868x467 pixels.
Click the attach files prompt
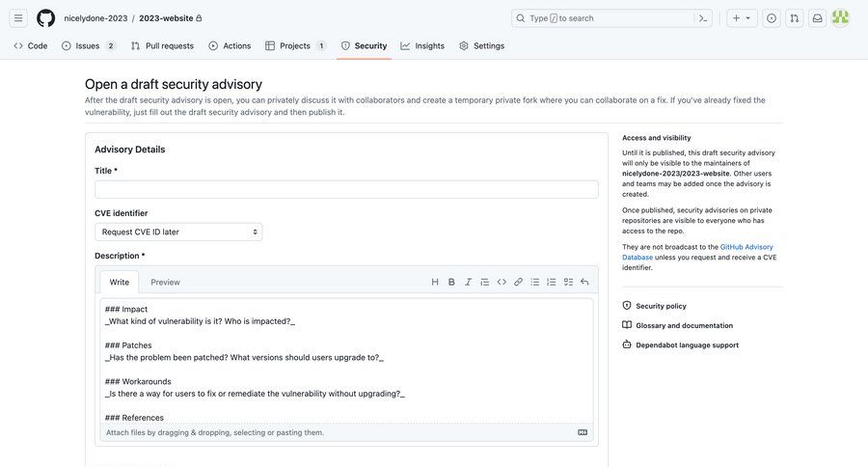coord(215,432)
